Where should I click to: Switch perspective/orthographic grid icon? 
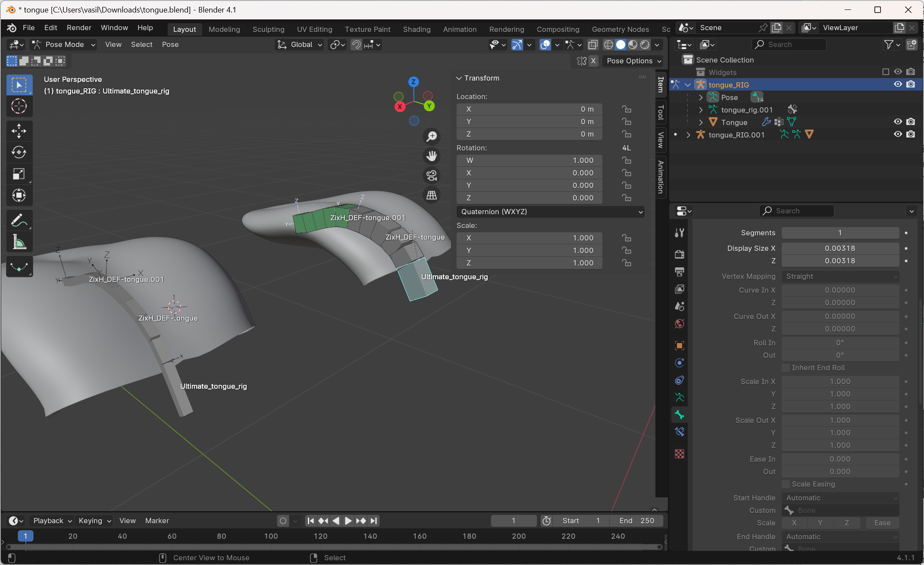click(x=432, y=195)
